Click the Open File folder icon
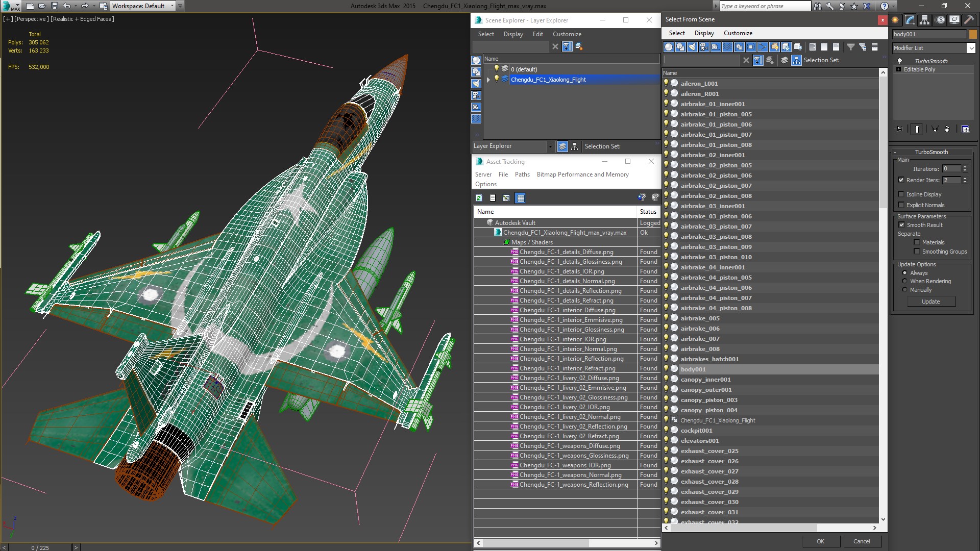 point(42,6)
